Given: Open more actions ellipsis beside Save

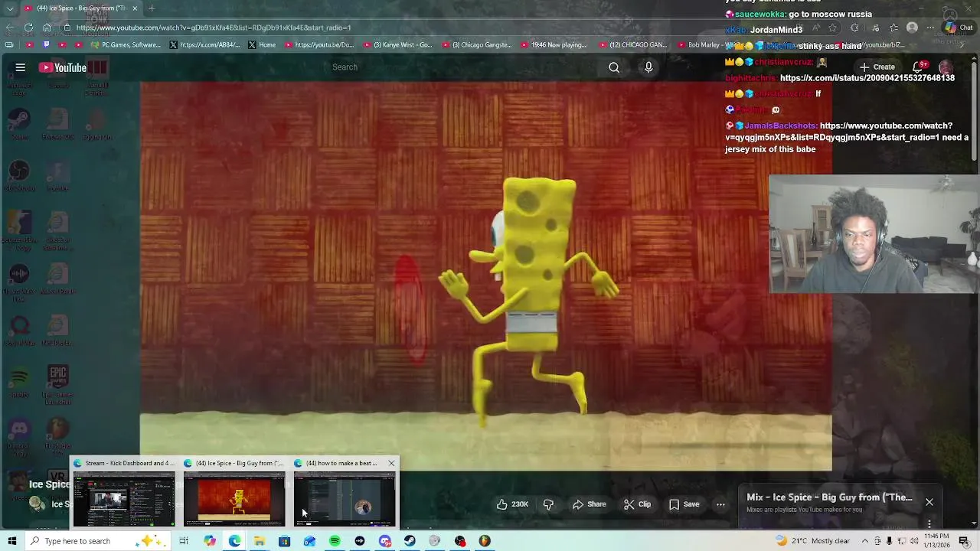Looking at the screenshot, I should pyautogui.click(x=720, y=504).
